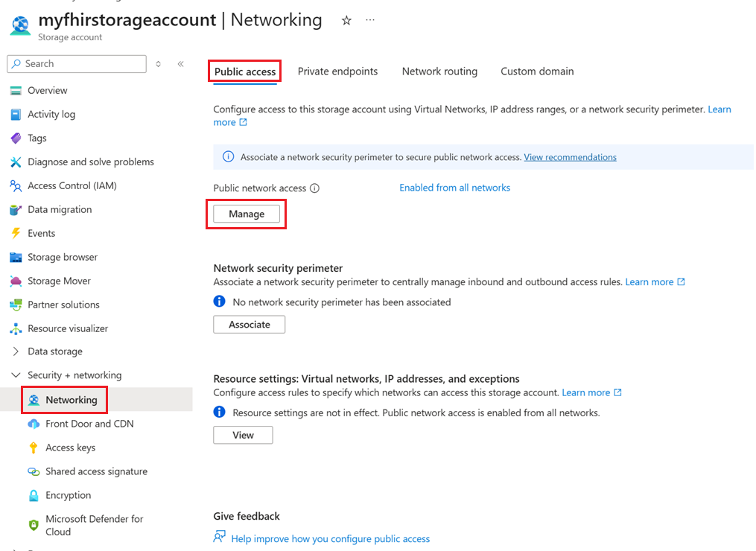Open Shared access signature in the sidebar
Image resolution: width=756 pixels, height=551 pixels.
96,471
